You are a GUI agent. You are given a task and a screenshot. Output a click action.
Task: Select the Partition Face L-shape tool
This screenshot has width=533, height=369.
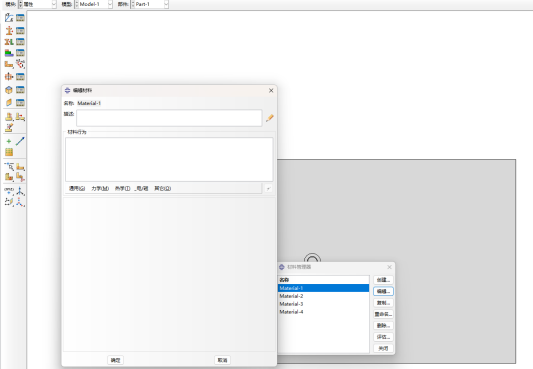(x=20, y=167)
